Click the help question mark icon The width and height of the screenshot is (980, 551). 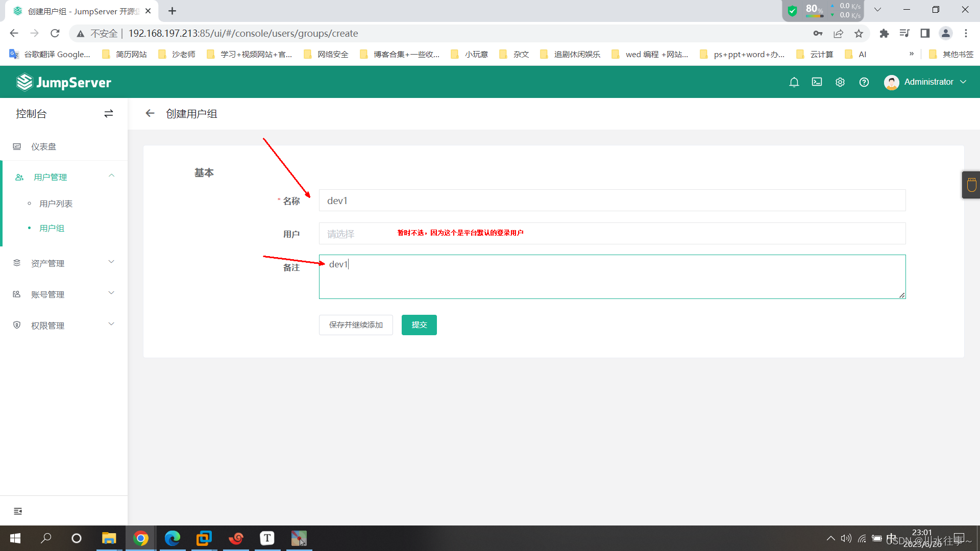(x=864, y=82)
